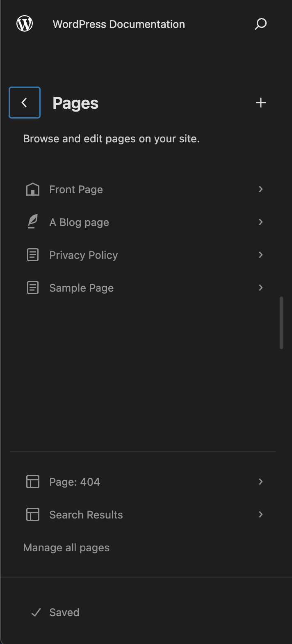Click the template icon next to Page: 404
Screen dimensions: 292x644
click(32, 482)
